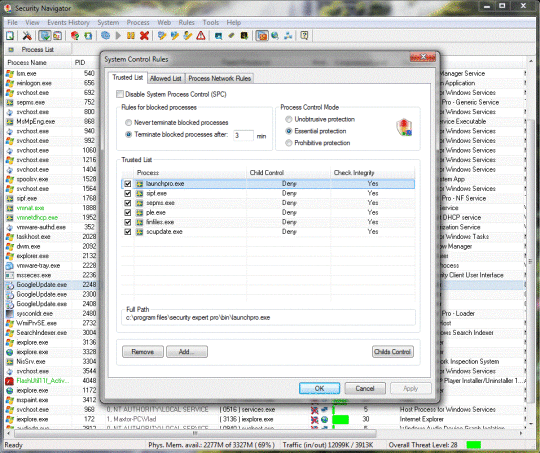Click the monitor screen toolbar icon
Image resolution: width=540 pixels, height=453 pixels.
click(x=218, y=35)
